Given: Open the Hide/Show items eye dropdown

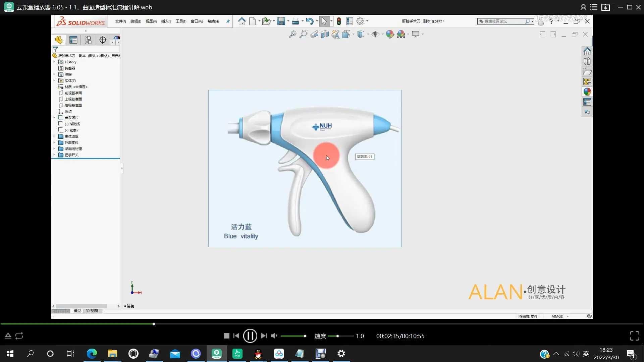Looking at the screenshot, I should click(382, 34).
